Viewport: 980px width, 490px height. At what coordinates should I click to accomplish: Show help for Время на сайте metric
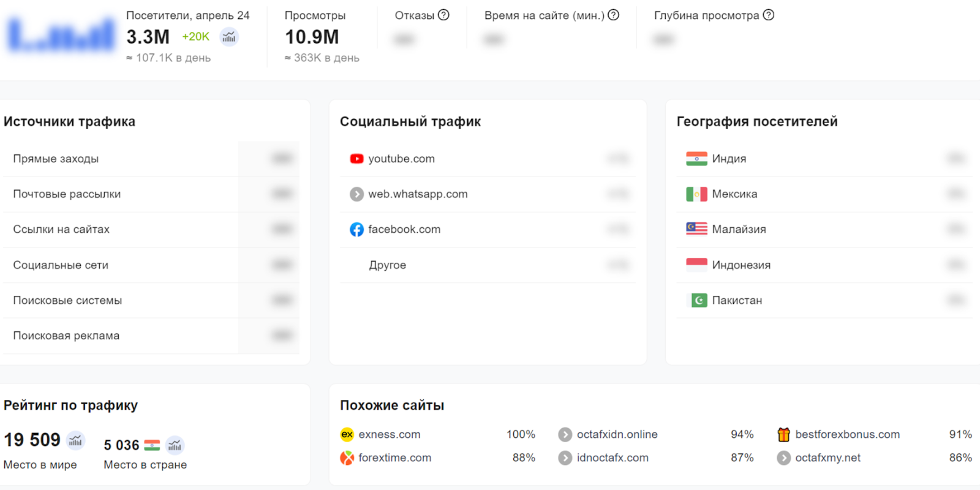pyautogui.click(x=613, y=15)
